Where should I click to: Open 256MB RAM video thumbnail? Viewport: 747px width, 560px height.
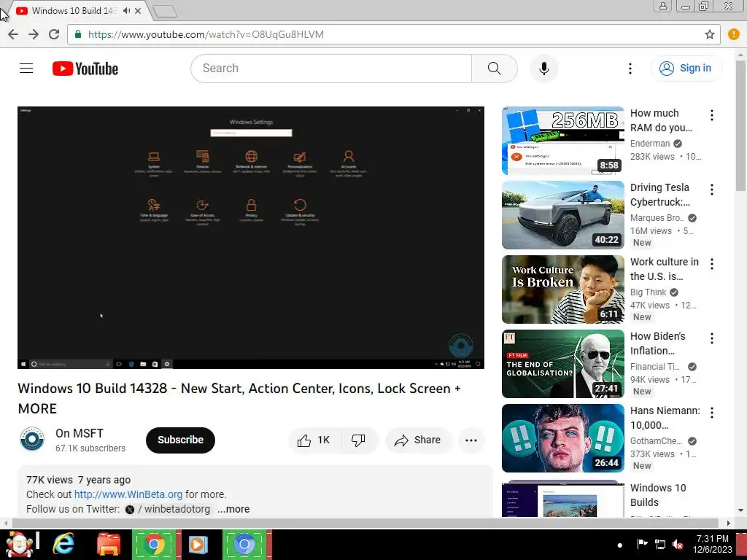[x=562, y=141]
